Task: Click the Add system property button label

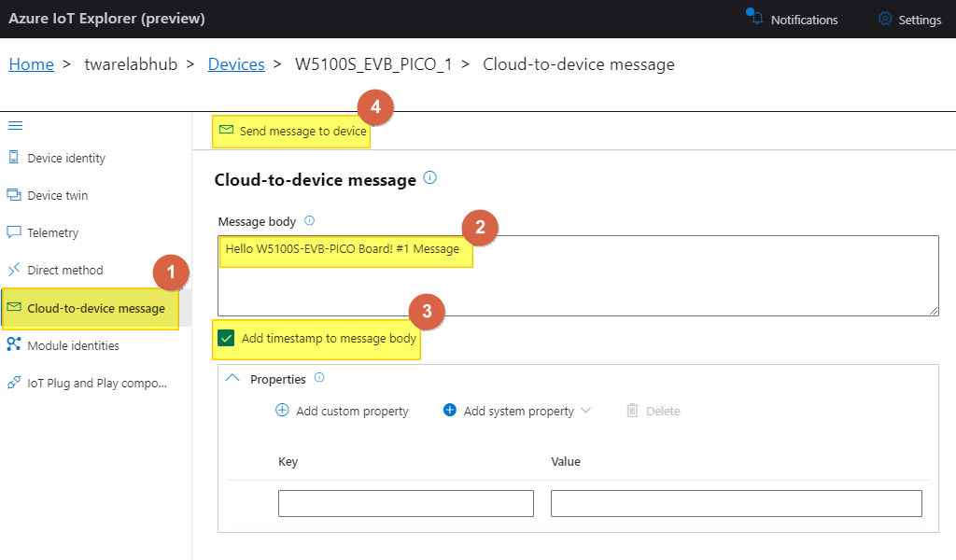Action: [x=519, y=411]
